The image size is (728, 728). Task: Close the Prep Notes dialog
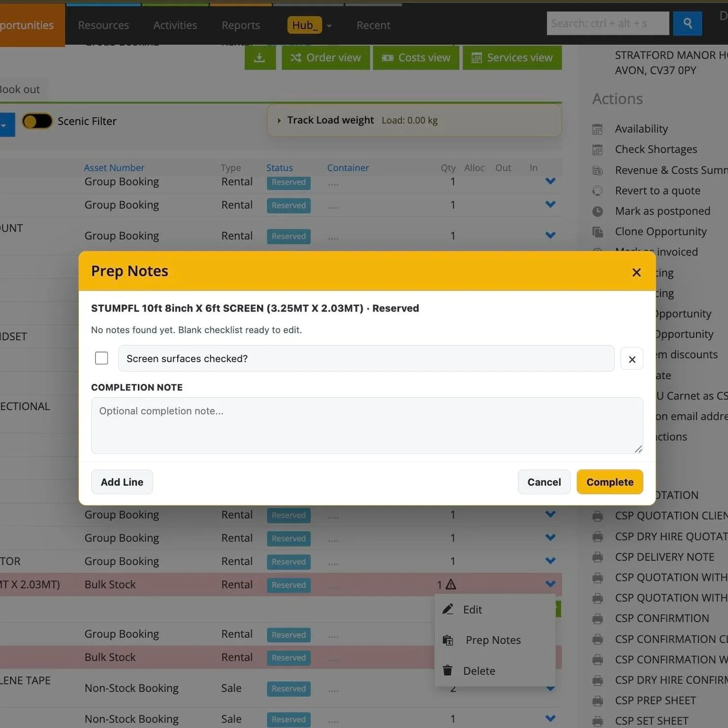[636, 272]
